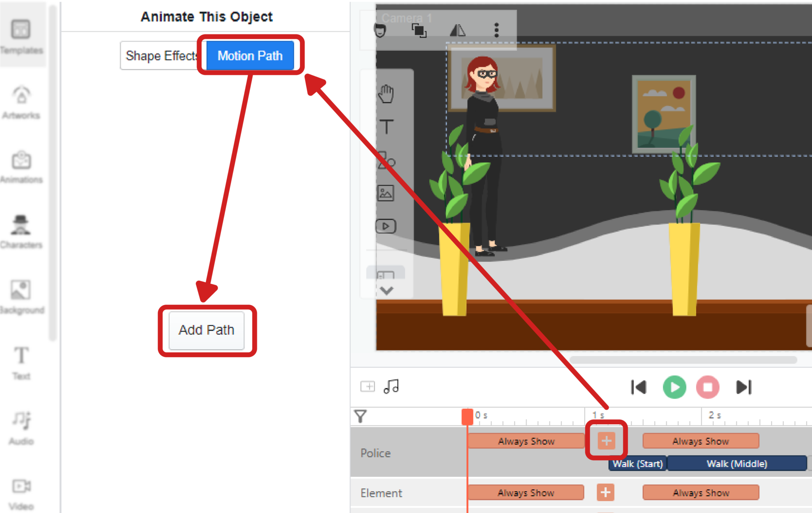This screenshot has width=812, height=513.
Task: Open the three-dot character options menu
Action: click(496, 31)
